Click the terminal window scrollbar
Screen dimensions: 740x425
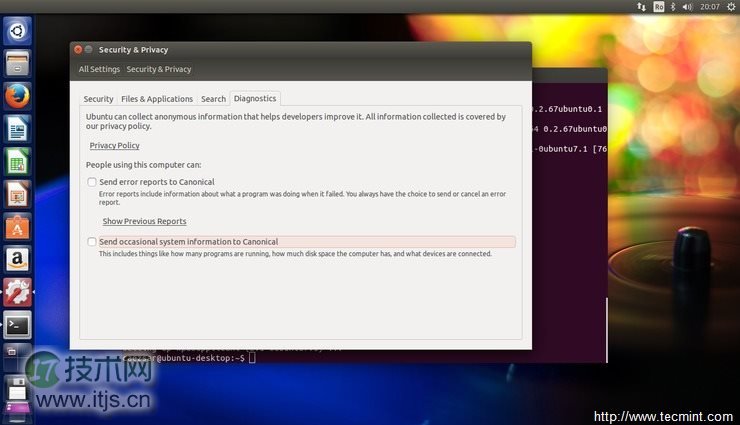pyautogui.click(x=606, y=330)
